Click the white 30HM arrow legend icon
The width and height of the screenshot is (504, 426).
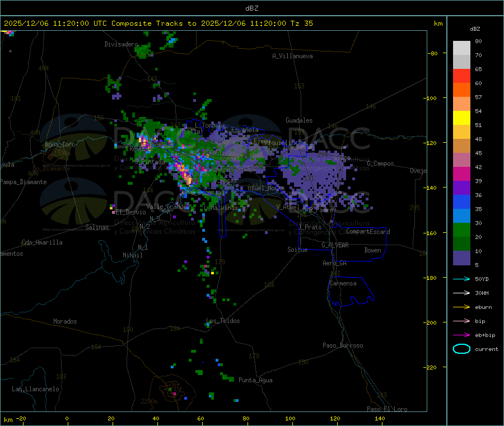(461, 293)
